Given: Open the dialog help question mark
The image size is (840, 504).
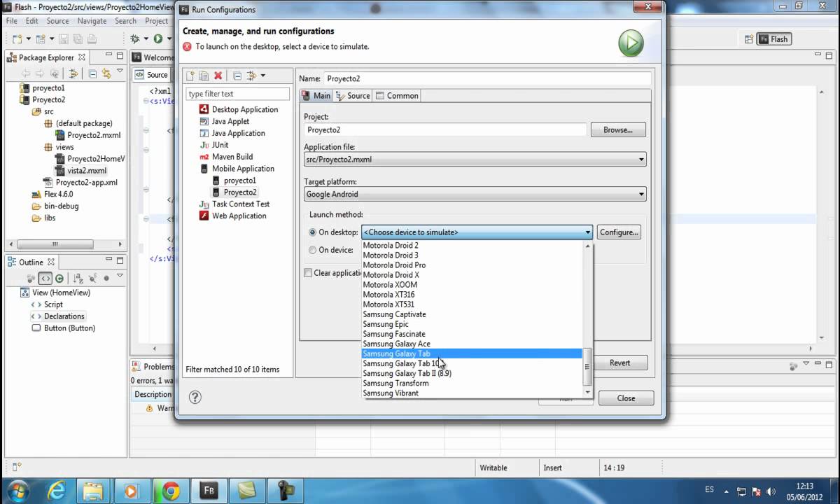Looking at the screenshot, I should (195, 397).
